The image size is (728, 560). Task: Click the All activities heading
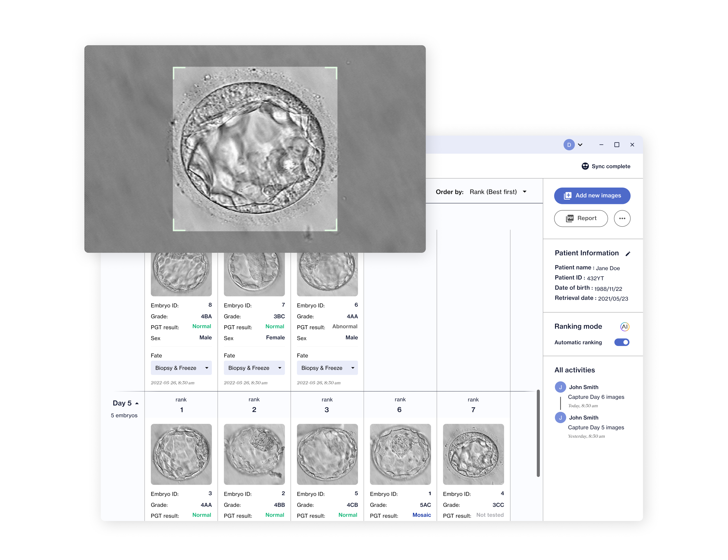click(x=574, y=370)
